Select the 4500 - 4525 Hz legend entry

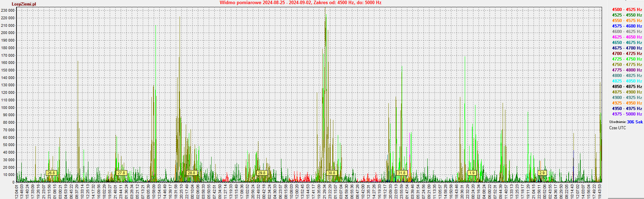627,10
